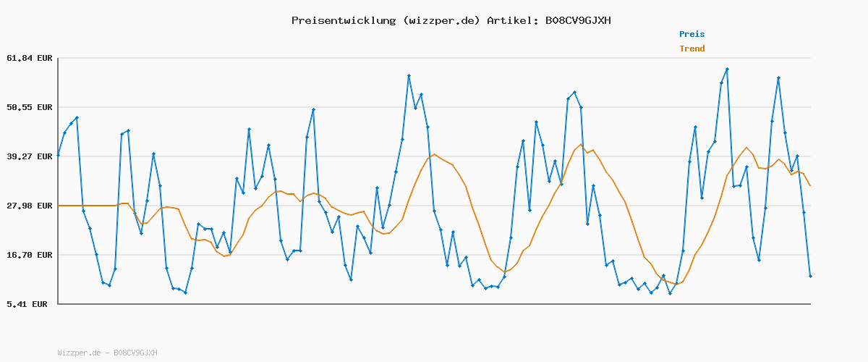
Task: Click the 27.98 EUR axis label
Action: (30, 206)
